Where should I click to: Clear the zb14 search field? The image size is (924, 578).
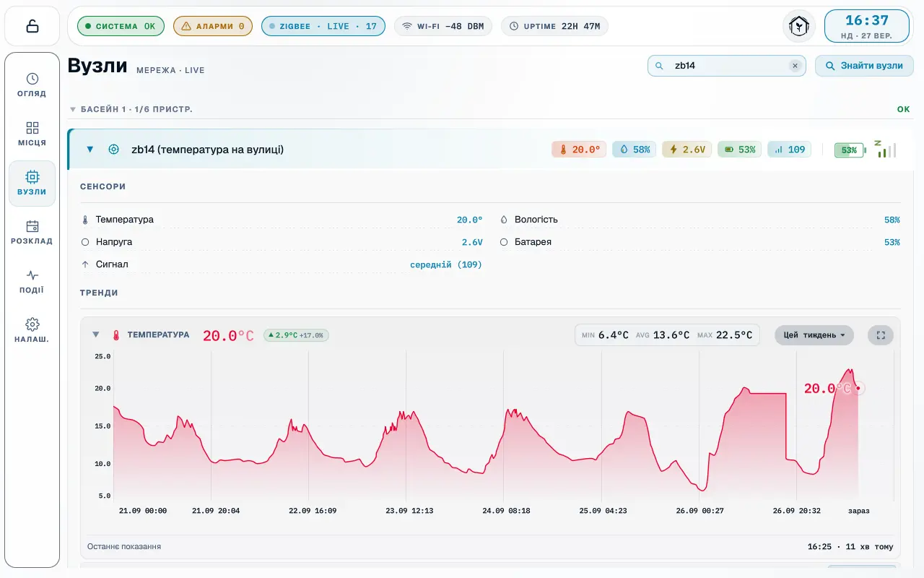tap(795, 66)
